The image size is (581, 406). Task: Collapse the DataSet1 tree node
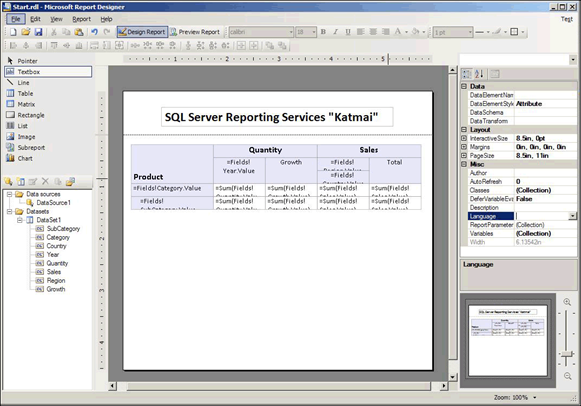tap(20, 220)
